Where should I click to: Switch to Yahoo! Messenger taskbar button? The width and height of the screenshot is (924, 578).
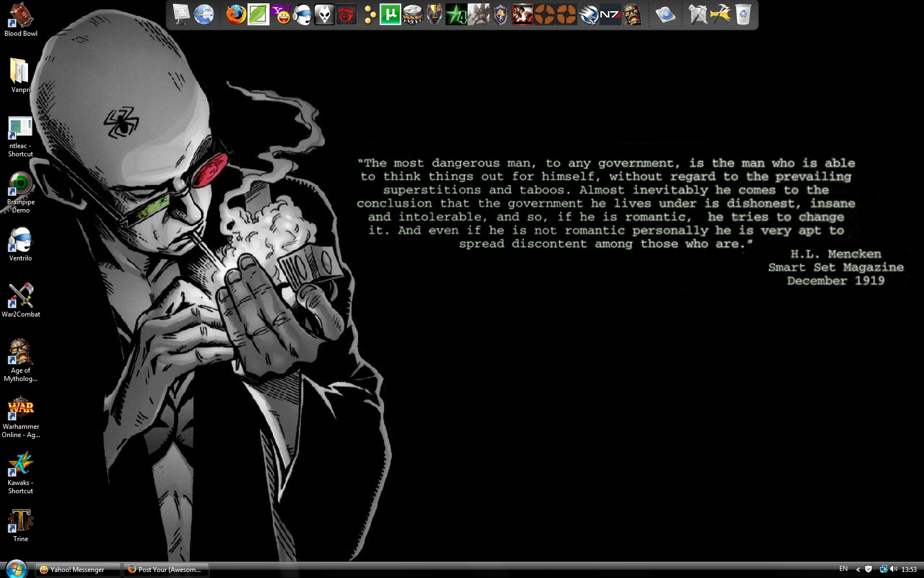[x=78, y=570]
